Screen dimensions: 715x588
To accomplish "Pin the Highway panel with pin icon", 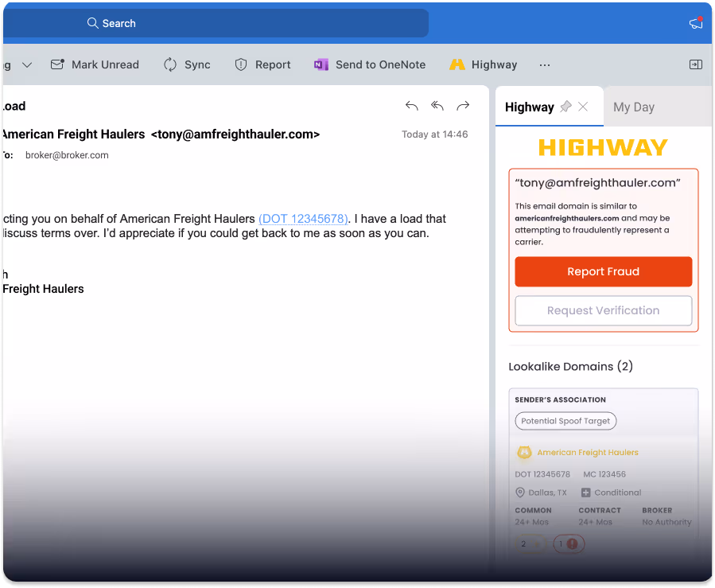I will (x=566, y=107).
